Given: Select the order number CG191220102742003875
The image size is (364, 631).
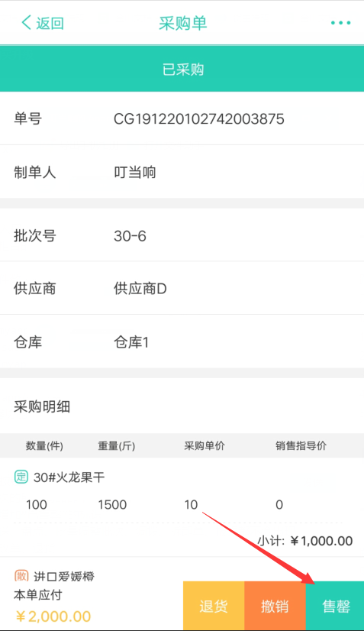Looking at the screenshot, I should pos(198,118).
